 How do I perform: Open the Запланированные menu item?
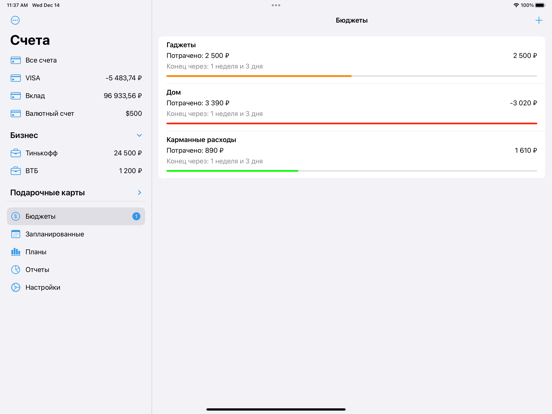pos(76,234)
